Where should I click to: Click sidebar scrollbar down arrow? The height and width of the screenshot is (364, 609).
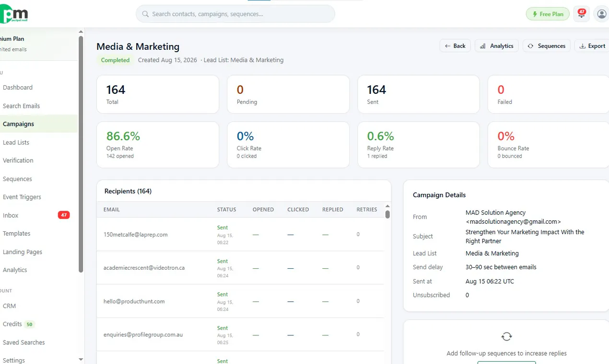(81, 359)
